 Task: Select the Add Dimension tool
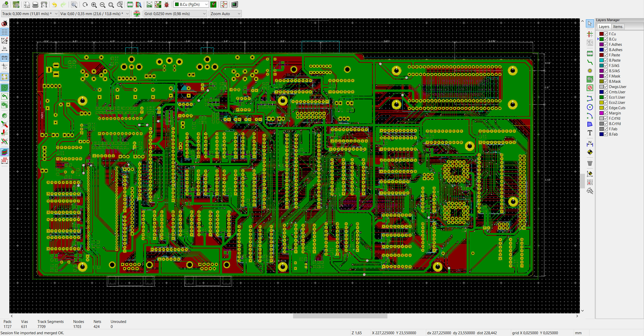tap(590, 144)
